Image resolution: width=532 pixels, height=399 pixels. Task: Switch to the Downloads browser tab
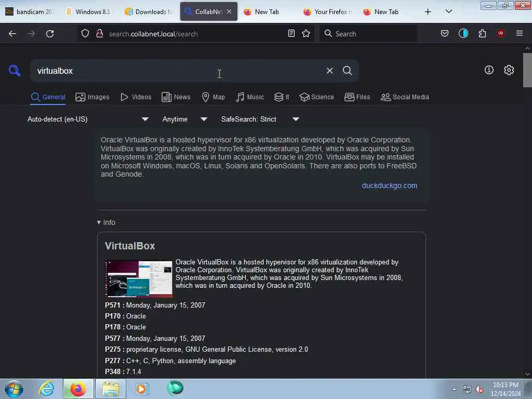(x=149, y=12)
